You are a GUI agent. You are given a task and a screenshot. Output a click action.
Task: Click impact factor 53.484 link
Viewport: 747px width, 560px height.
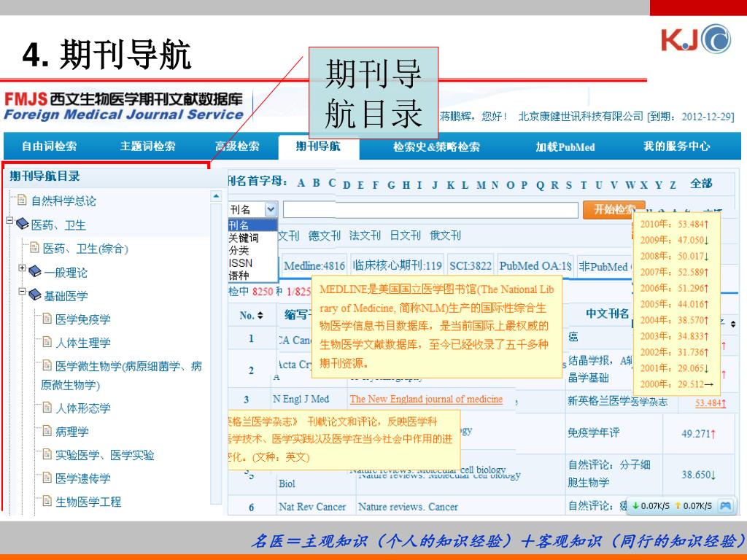coord(711,403)
